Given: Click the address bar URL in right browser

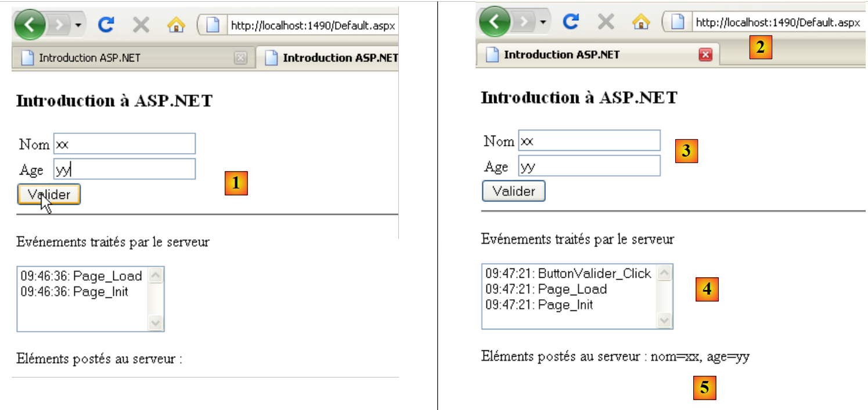Looking at the screenshot, I should [777, 23].
